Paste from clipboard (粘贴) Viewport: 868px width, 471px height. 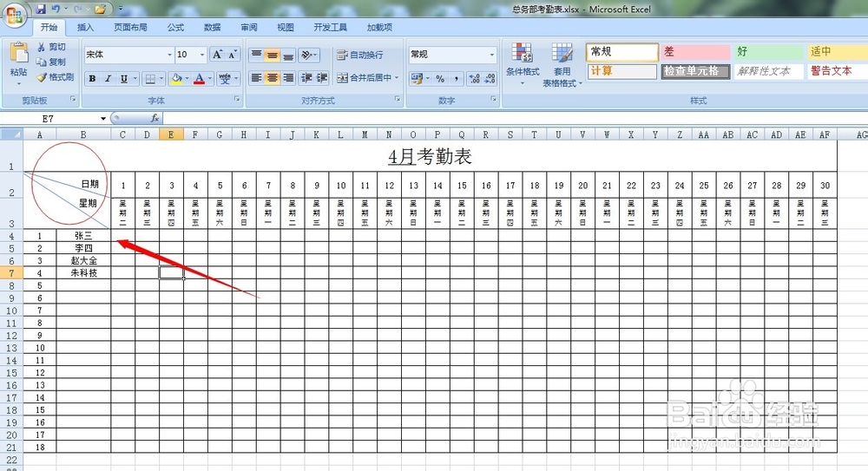click(x=19, y=60)
